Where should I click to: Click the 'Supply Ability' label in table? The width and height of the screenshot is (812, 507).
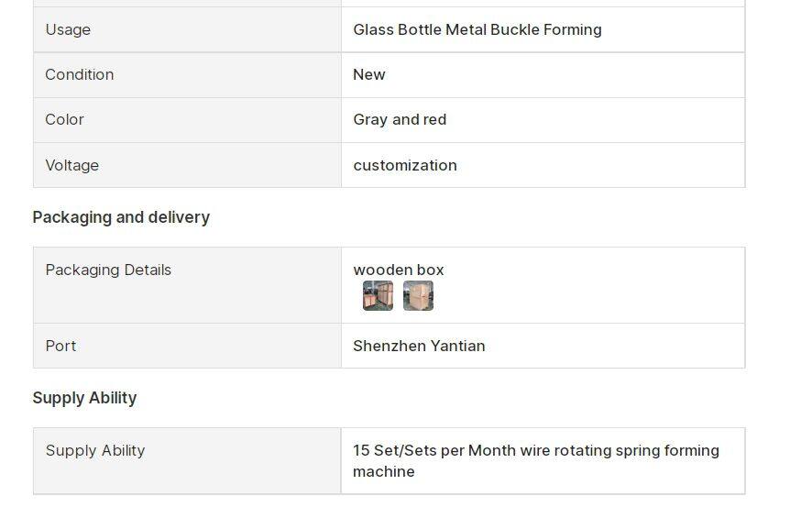95,450
